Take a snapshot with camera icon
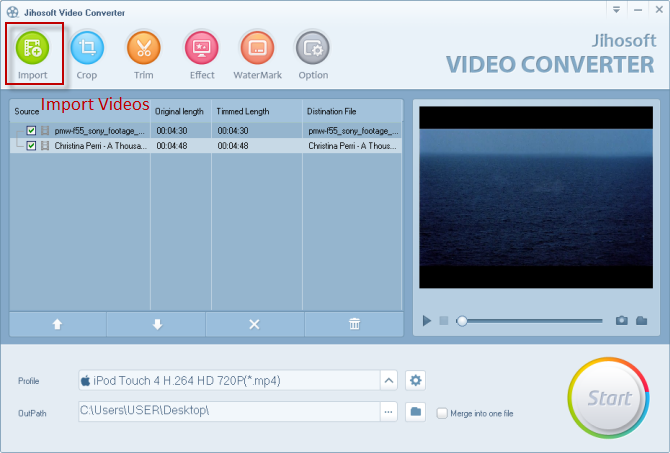The width and height of the screenshot is (670, 453). pyautogui.click(x=621, y=320)
